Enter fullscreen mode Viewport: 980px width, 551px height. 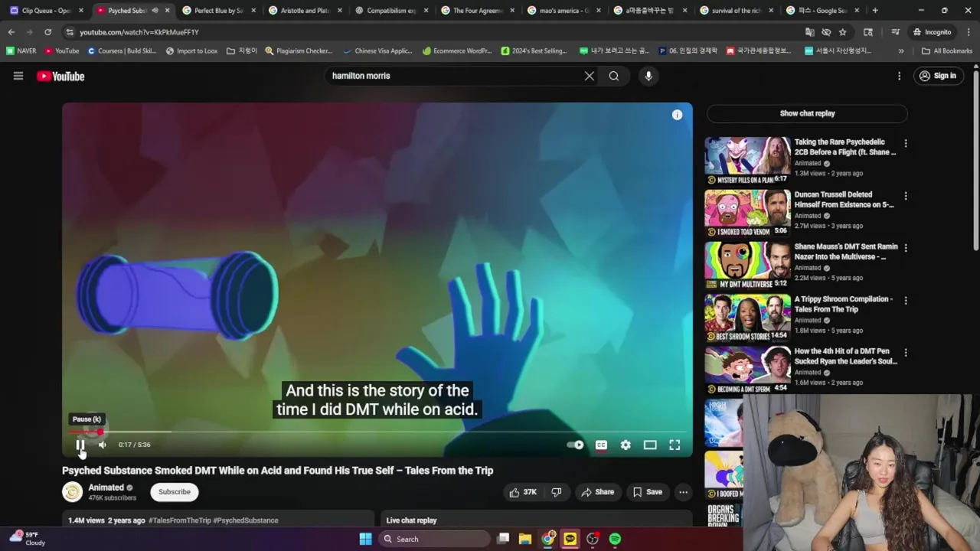[675, 445]
